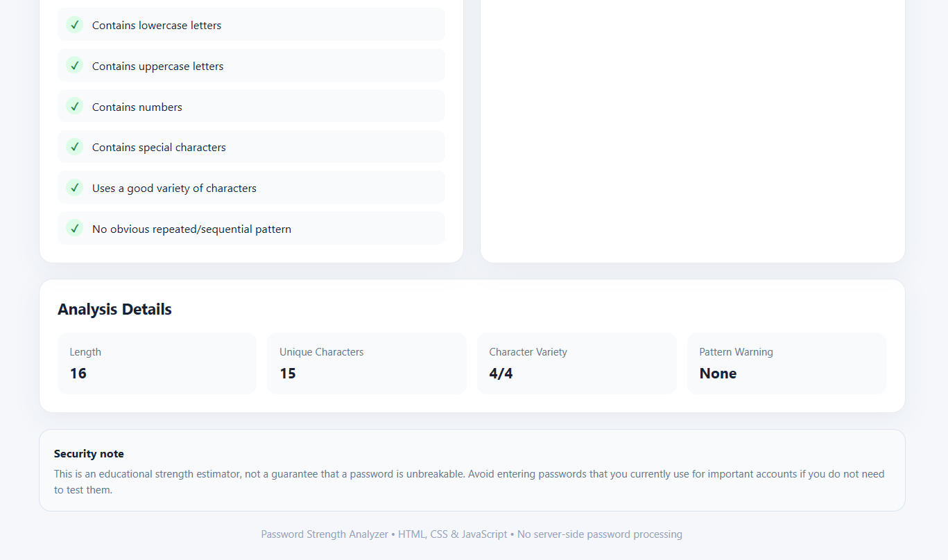The width and height of the screenshot is (948, 560).
Task: Select the 'Contains uppercase letters' text
Action: click(x=158, y=67)
